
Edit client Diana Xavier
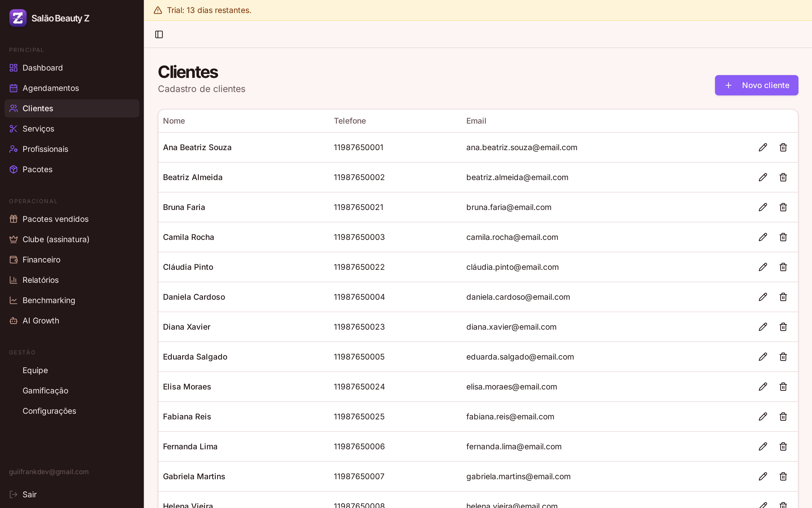pyautogui.click(x=763, y=327)
